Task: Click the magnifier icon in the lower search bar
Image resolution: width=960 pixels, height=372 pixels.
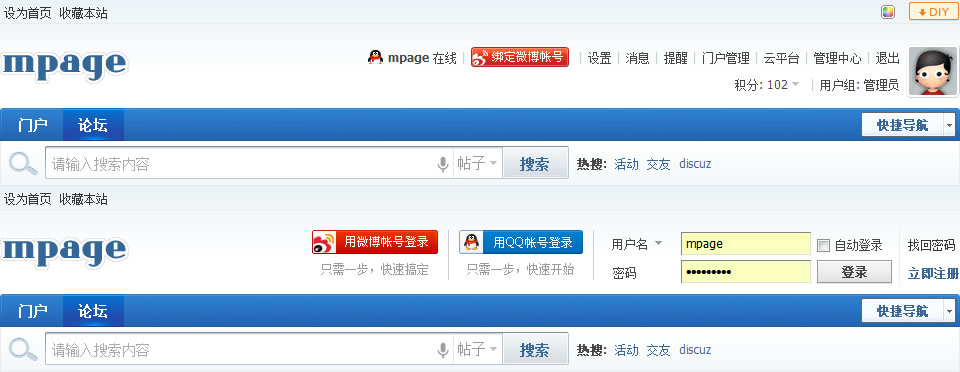Action: [23, 349]
